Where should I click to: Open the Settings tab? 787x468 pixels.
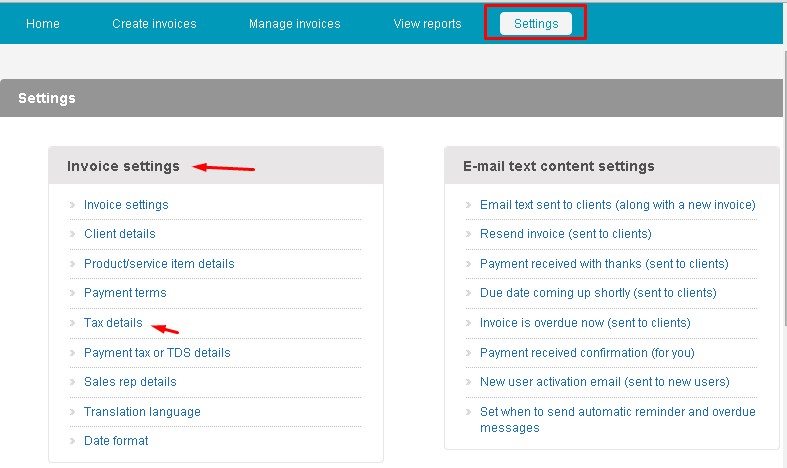pyautogui.click(x=536, y=24)
